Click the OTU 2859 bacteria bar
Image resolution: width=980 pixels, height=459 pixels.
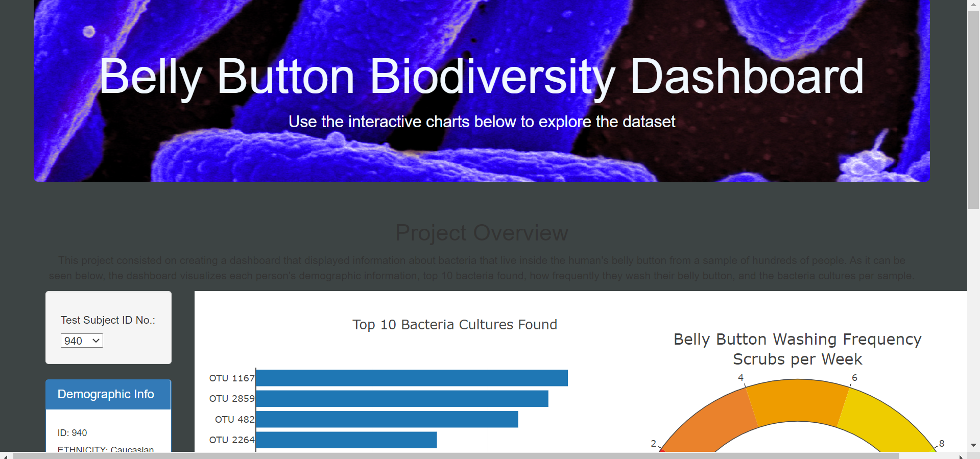pos(398,398)
